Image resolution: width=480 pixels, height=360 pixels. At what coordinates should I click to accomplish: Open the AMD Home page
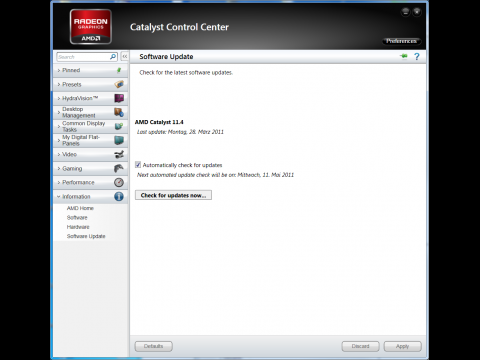click(x=80, y=208)
